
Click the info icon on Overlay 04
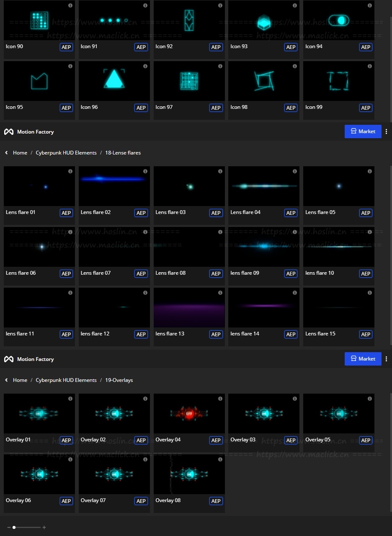(x=220, y=399)
